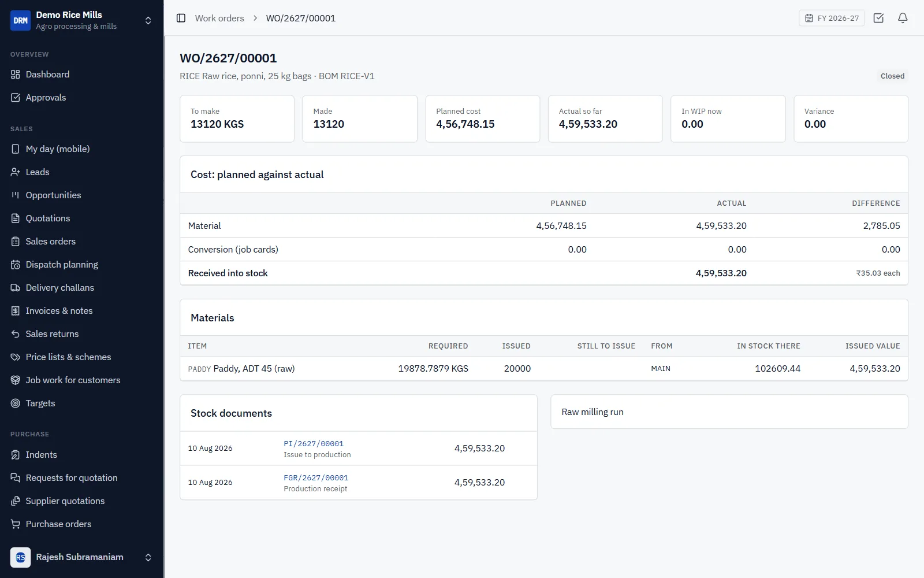Click the Targets bullseye icon
The image size is (924, 578).
tap(16, 403)
